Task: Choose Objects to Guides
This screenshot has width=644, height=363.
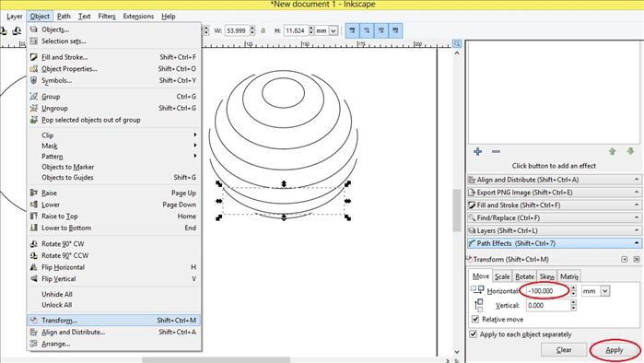Action: pyautogui.click(x=114, y=178)
